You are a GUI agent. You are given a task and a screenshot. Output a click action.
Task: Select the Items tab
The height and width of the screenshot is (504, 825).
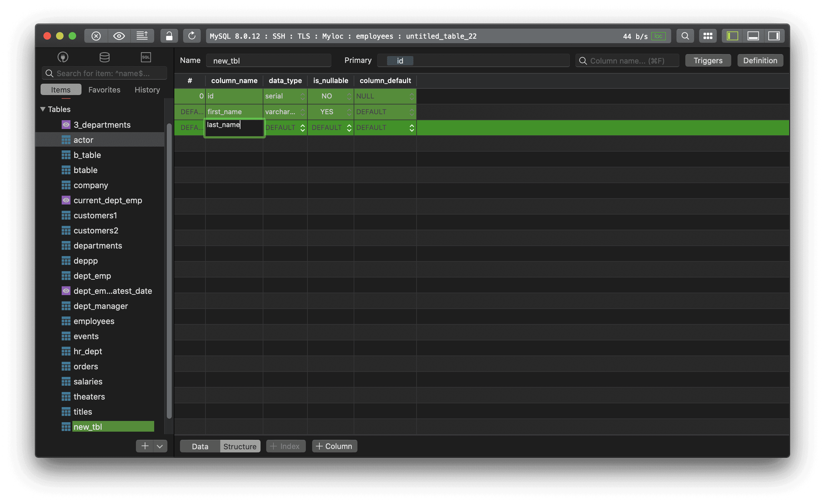point(61,90)
